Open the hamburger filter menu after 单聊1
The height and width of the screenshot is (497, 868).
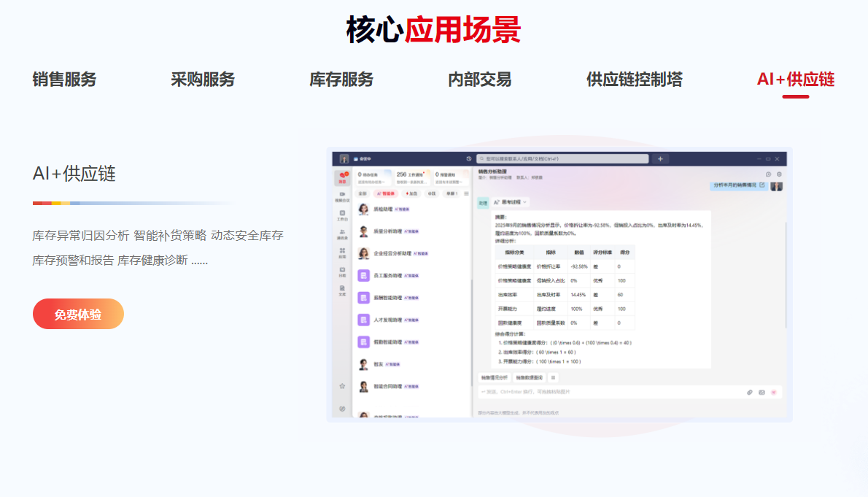pyautogui.click(x=465, y=193)
